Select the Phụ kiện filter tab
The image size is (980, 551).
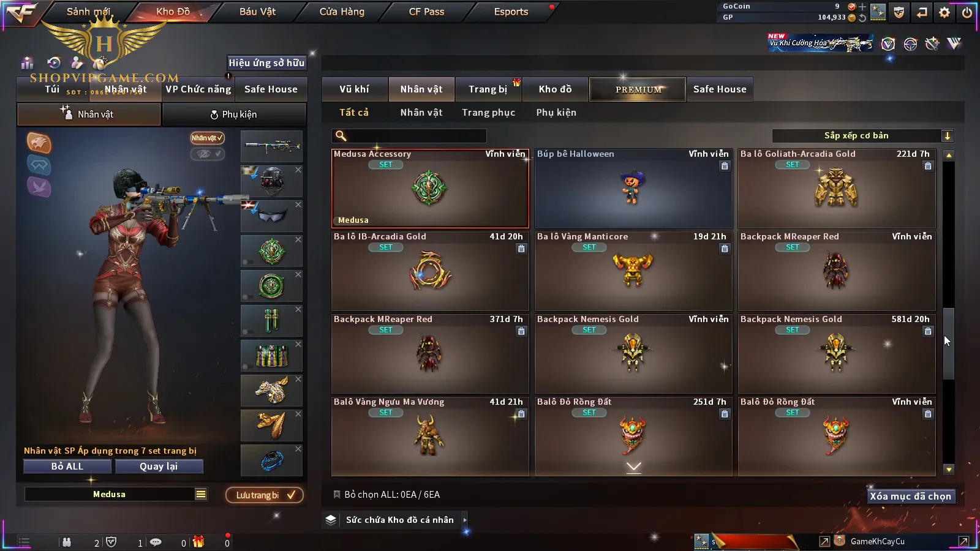[556, 113]
